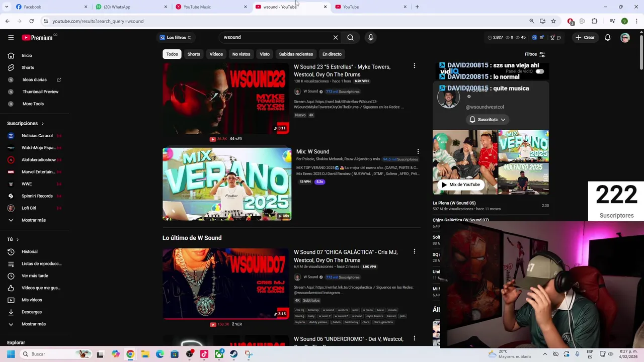Screen dimensions: 644x362
Task: Reload the page with browser refresh
Action: [31, 21]
